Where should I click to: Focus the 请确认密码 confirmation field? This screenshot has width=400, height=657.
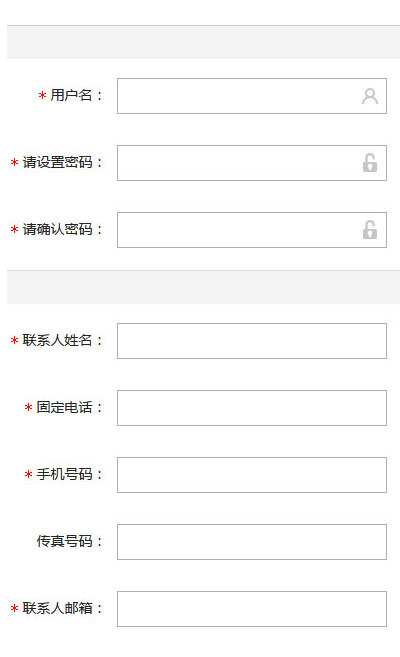[x=252, y=230]
